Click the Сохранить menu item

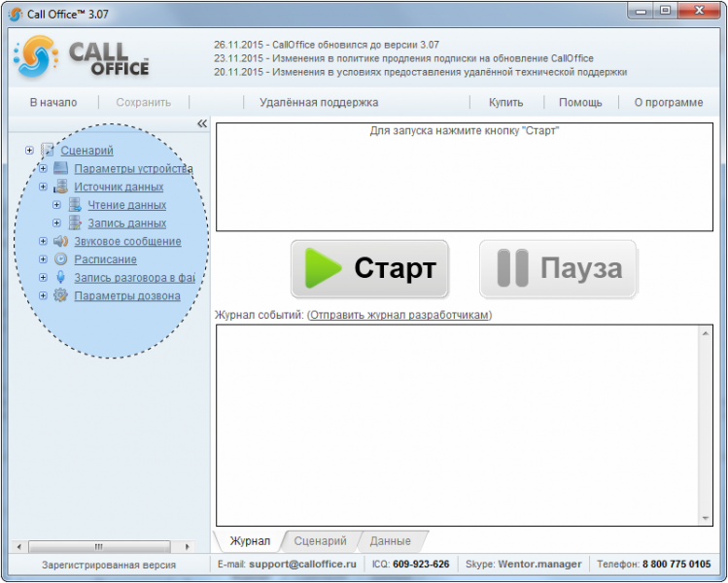pyautogui.click(x=144, y=102)
